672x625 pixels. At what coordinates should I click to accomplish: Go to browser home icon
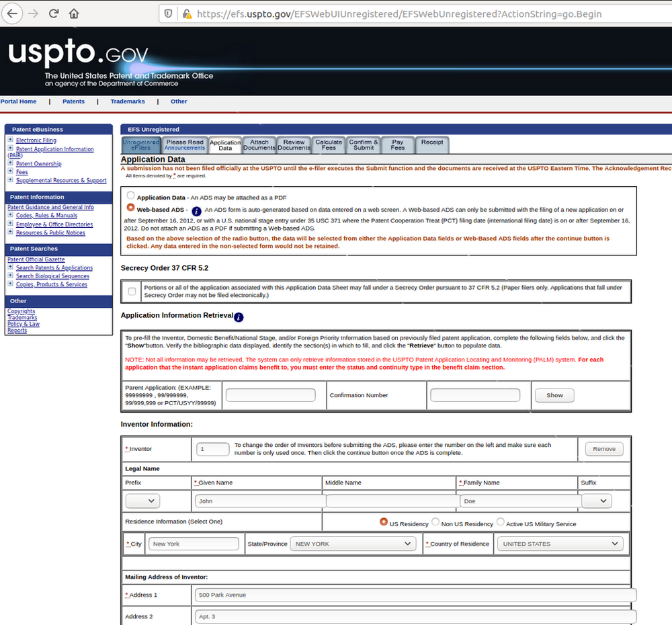pyautogui.click(x=74, y=13)
